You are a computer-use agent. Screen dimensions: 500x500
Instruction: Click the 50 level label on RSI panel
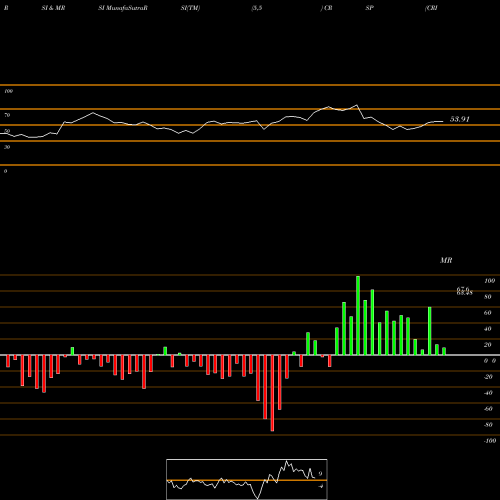[x=7, y=131]
